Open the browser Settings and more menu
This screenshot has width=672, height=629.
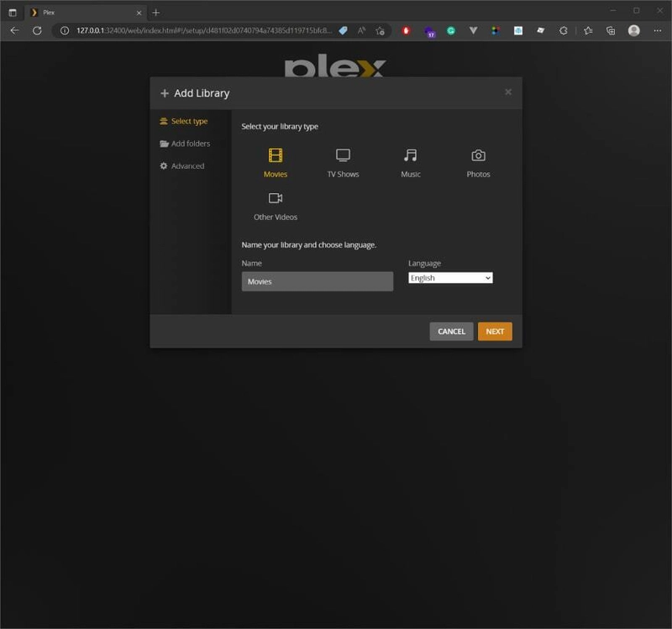click(x=658, y=30)
